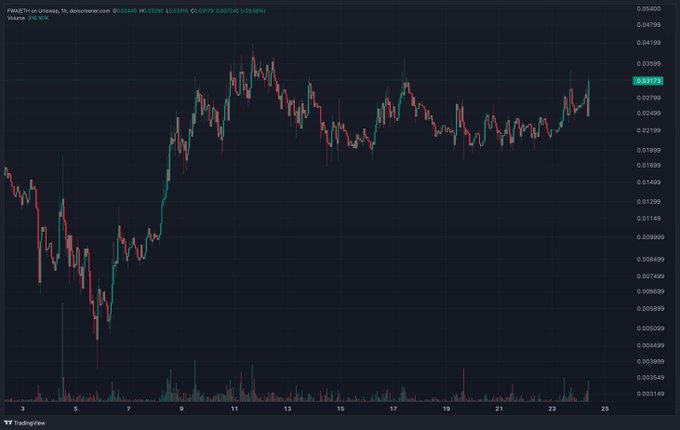This screenshot has width=680, height=430.
Task: Click the 0.005099 price axis label
Action: tap(650, 328)
